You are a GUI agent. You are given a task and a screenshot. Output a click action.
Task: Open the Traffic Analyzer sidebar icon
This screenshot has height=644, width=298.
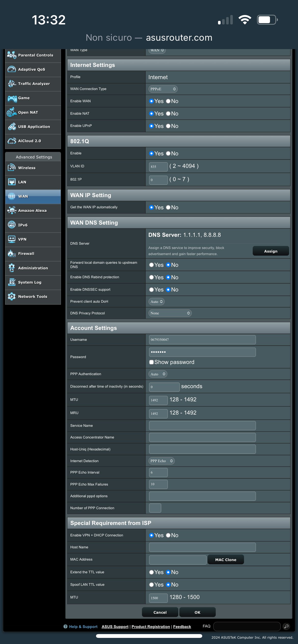(12, 84)
